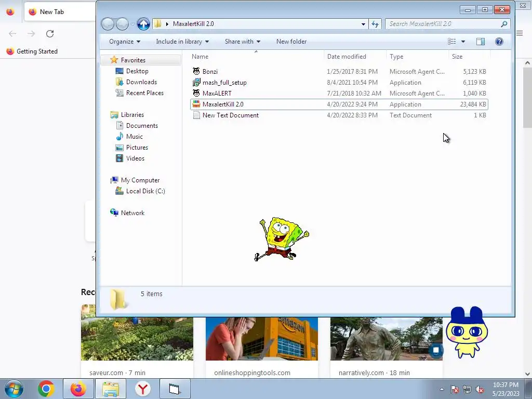
Task: Open Windows Explorer taskbar button
Action: [x=111, y=389]
